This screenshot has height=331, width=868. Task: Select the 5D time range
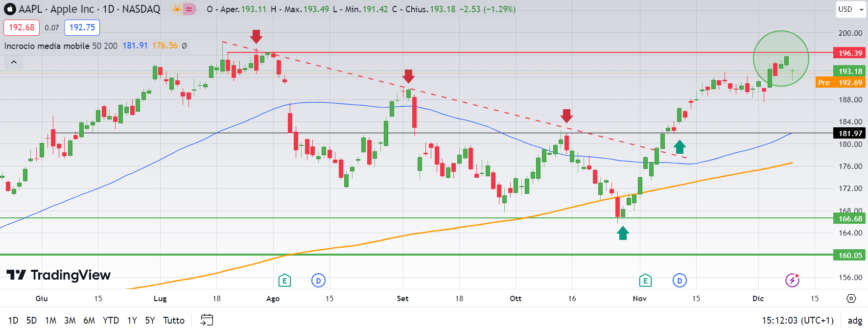pyautogui.click(x=31, y=320)
